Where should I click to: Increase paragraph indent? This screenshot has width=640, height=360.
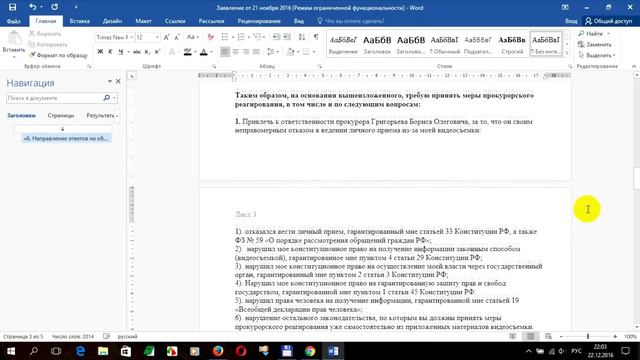pyautogui.click(x=287, y=37)
